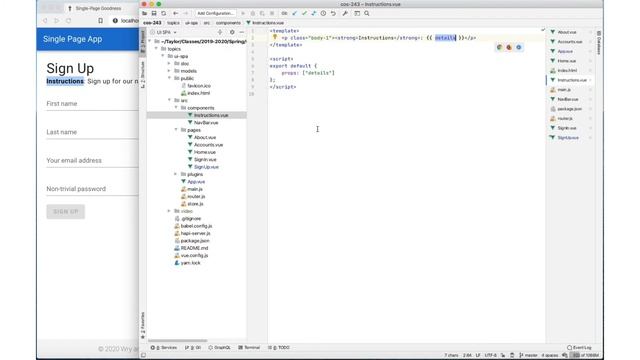Switch to the SignUp.vue editor tab
The width and height of the screenshot is (640, 360).
(x=568, y=138)
